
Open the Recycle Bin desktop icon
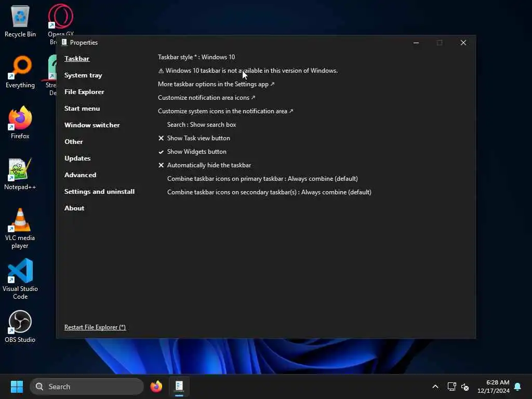pos(20,21)
